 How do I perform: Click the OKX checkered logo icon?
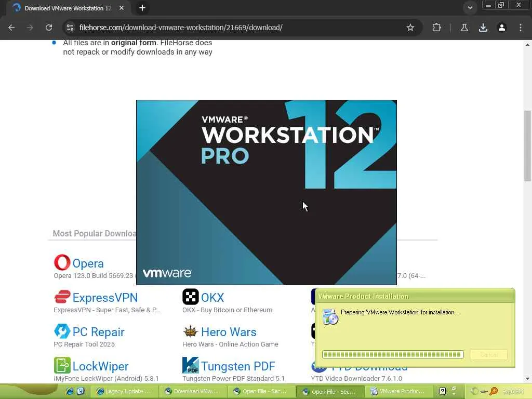click(190, 297)
